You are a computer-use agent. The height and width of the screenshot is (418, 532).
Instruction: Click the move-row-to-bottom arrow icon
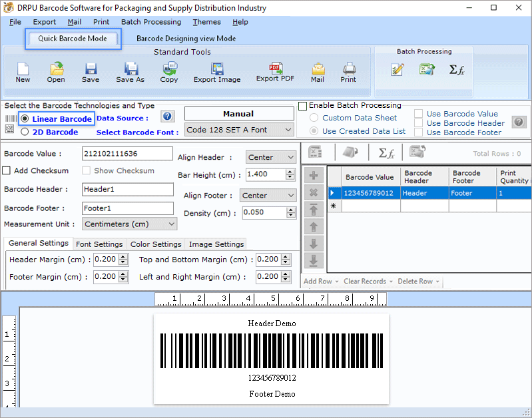(314, 260)
